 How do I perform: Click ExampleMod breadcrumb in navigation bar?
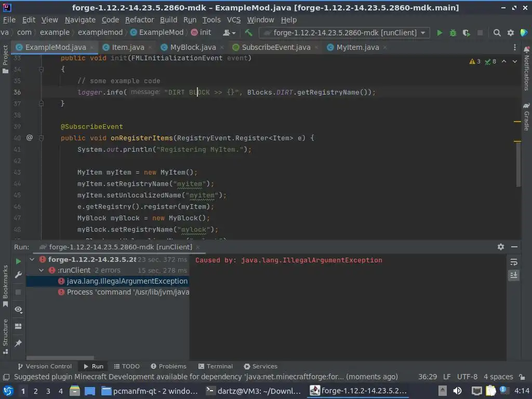[157, 33]
